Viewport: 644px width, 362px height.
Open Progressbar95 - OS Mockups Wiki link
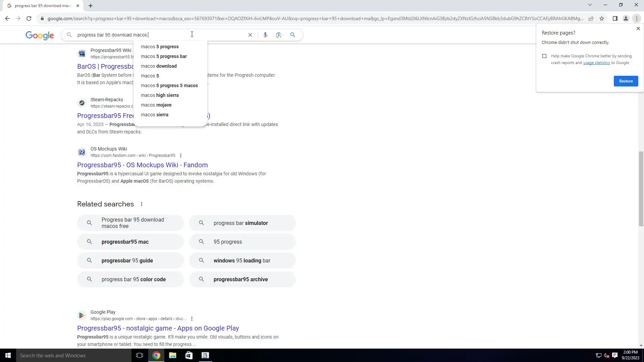pyautogui.click(x=142, y=165)
